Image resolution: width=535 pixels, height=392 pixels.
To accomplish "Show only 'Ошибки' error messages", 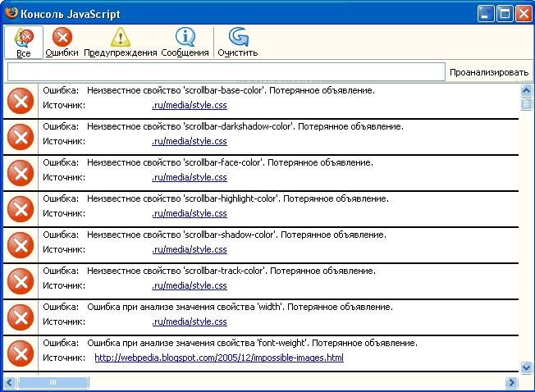I will (62, 42).
